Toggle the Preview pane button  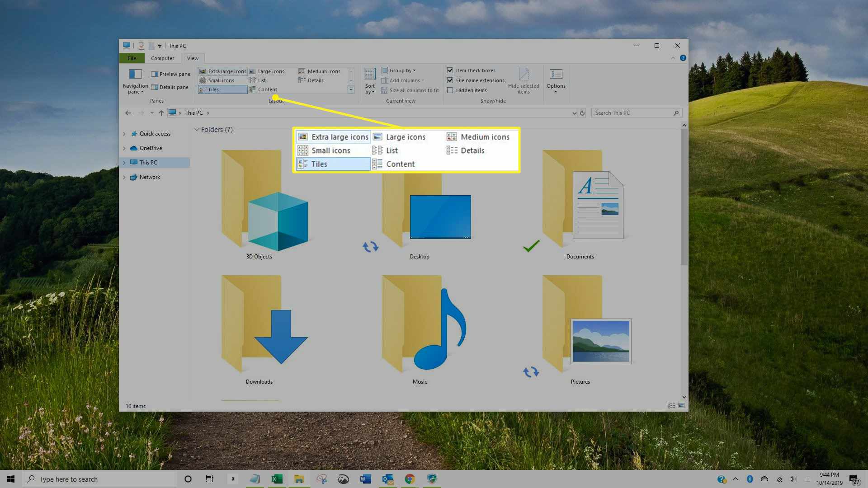tap(170, 74)
